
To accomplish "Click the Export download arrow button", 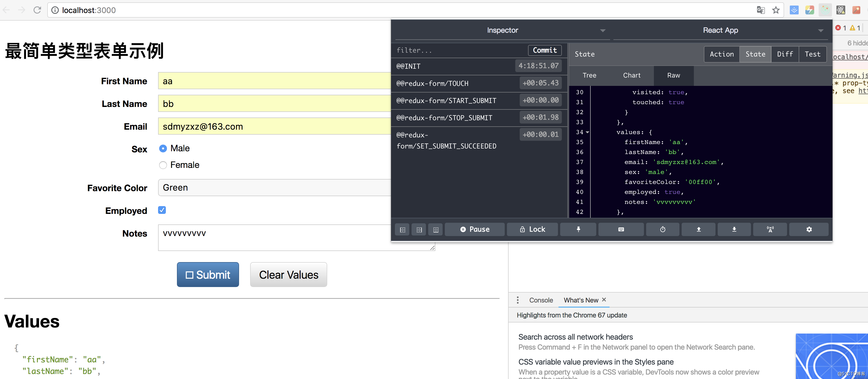I will [734, 230].
